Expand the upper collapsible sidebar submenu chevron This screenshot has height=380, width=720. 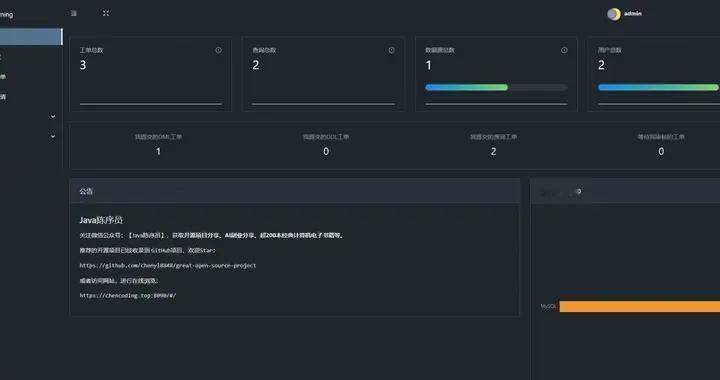(53, 117)
